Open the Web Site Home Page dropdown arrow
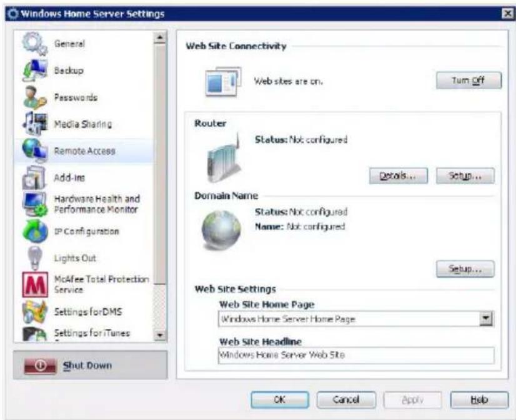This screenshot has width=516, height=420. [x=485, y=318]
